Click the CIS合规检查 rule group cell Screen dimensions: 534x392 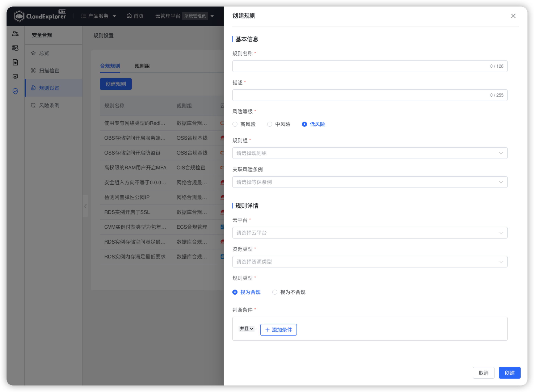(x=191, y=168)
